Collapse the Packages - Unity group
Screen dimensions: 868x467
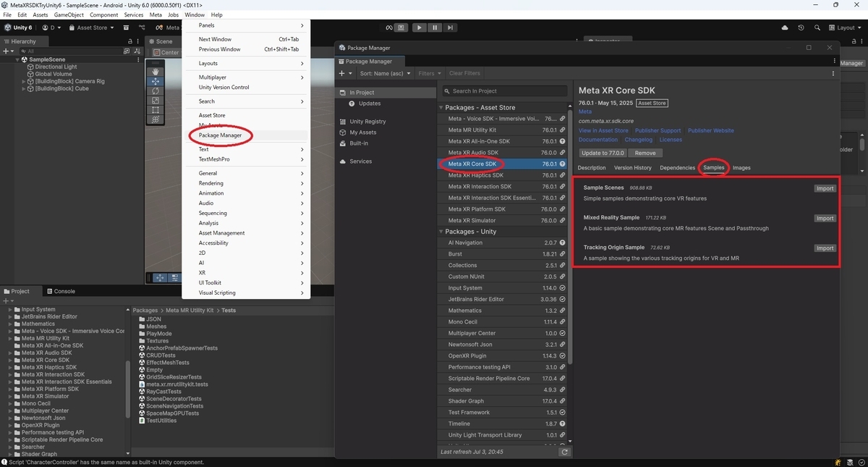click(441, 232)
